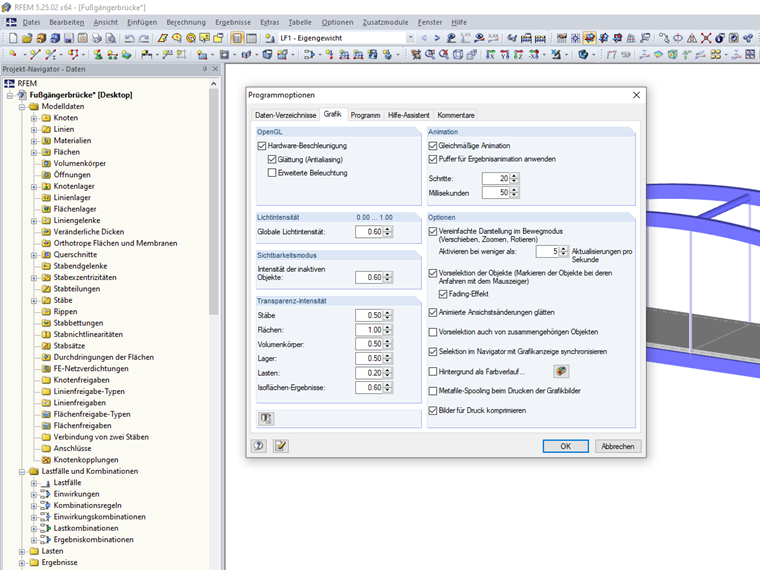Toggle Fading-Effekt checkbox
The image size is (760, 570).
click(x=443, y=294)
